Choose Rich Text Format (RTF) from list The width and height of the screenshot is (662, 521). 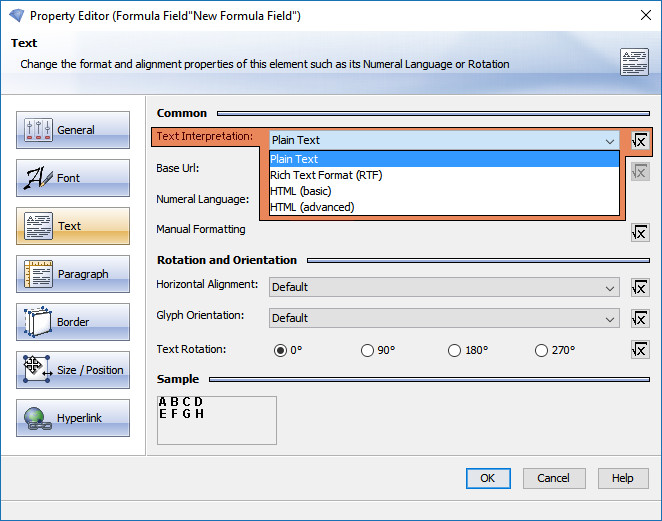tap(326, 175)
